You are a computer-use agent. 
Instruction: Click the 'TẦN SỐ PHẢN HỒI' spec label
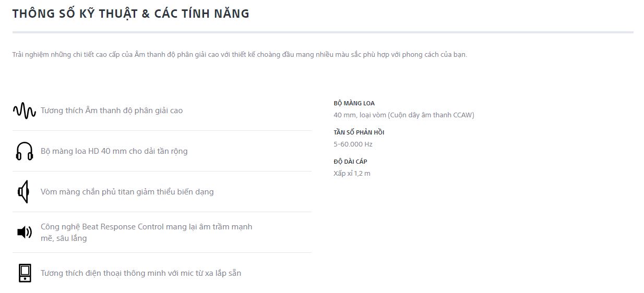359,132
